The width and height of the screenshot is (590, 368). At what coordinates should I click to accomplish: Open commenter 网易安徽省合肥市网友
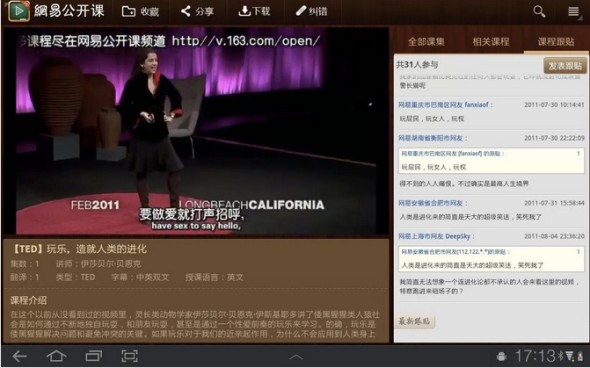pyautogui.click(x=432, y=203)
